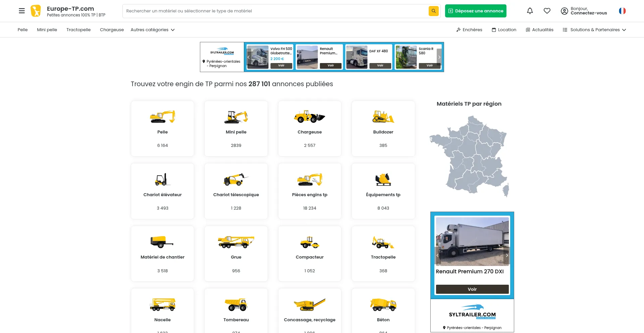Click the Pièces engins tp count 18 234
The height and width of the screenshot is (333, 644).
click(310, 208)
